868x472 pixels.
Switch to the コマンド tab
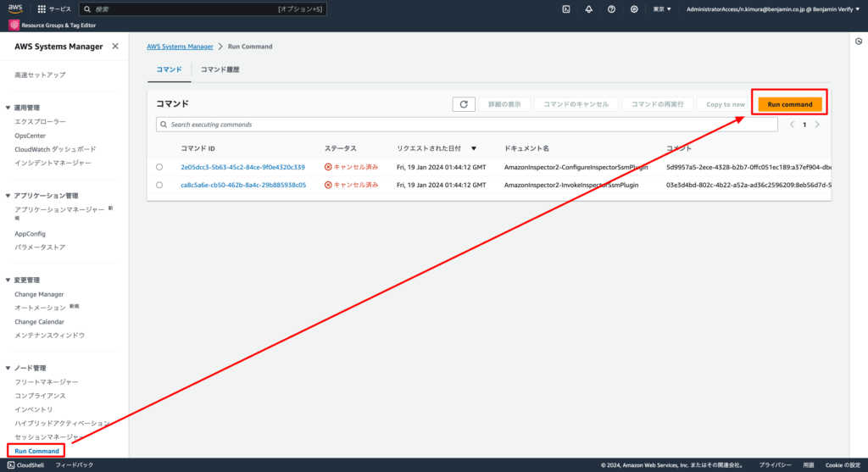click(169, 69)
